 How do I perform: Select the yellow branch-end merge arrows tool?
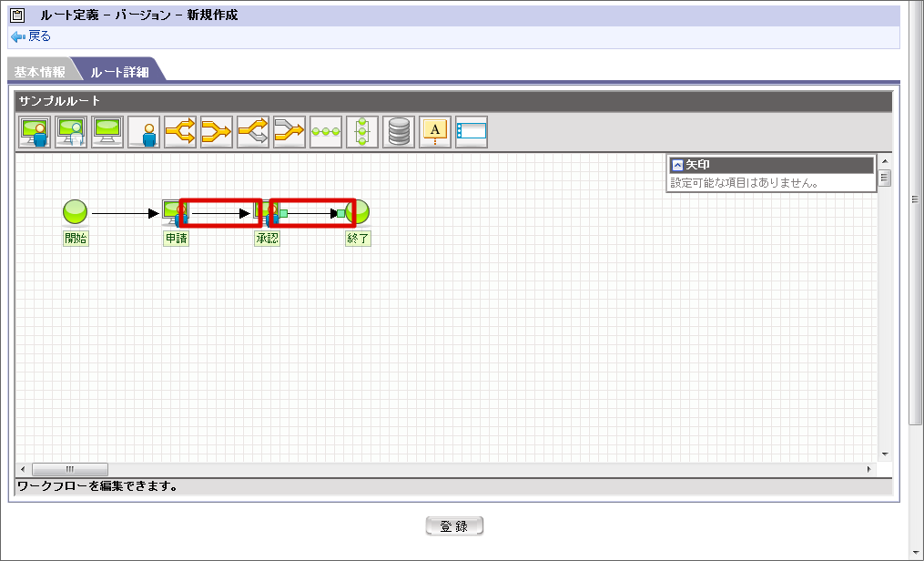217,132
